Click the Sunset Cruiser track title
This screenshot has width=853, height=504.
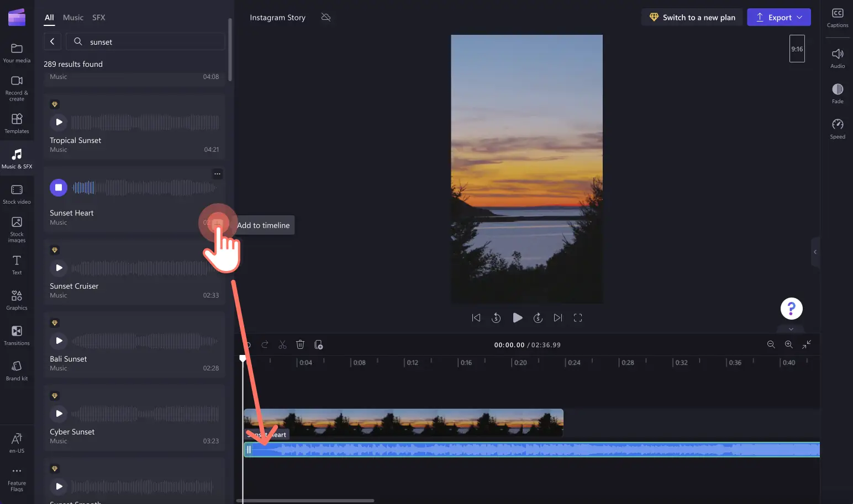[x=74, y=286]
